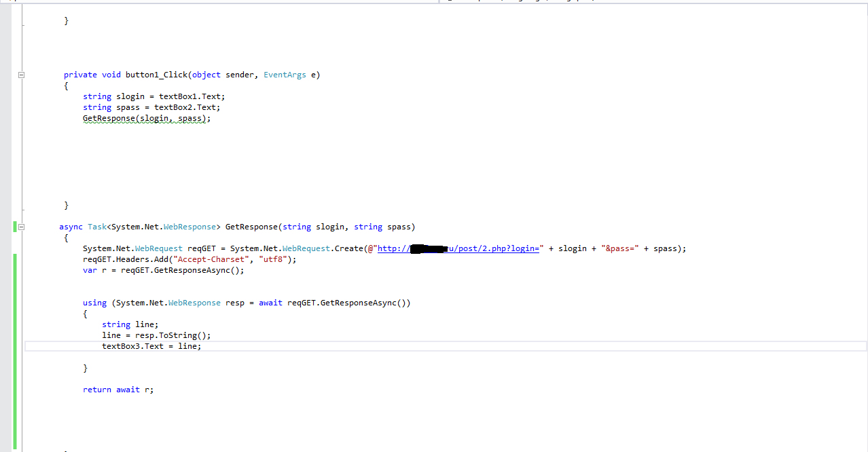Click the "Accept-Charset" string literal

[x=213, y=259]
